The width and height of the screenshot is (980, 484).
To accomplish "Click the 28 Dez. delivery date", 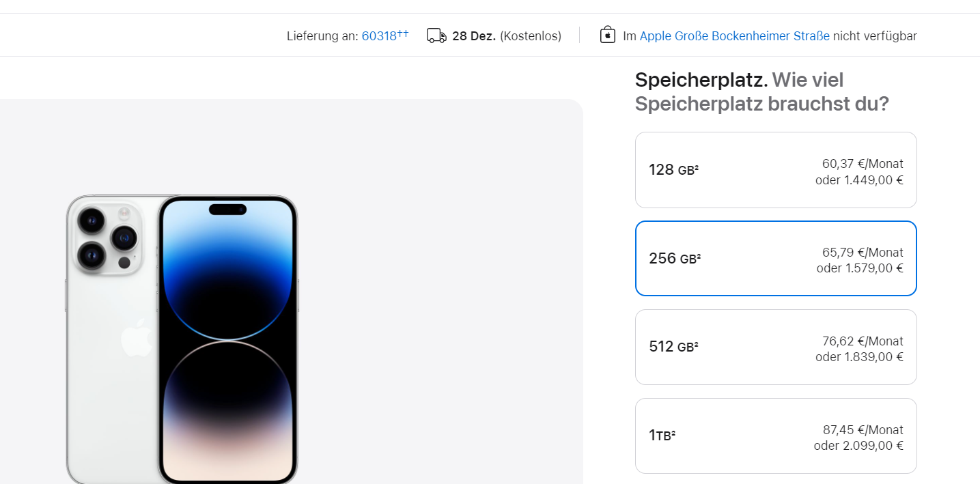I will [474, 36].
